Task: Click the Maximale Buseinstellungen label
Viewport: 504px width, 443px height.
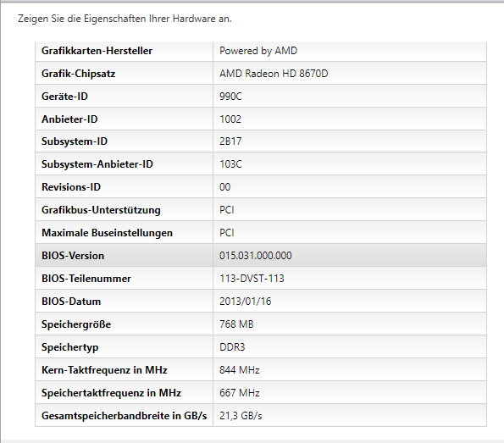Action: pos(107,233)
